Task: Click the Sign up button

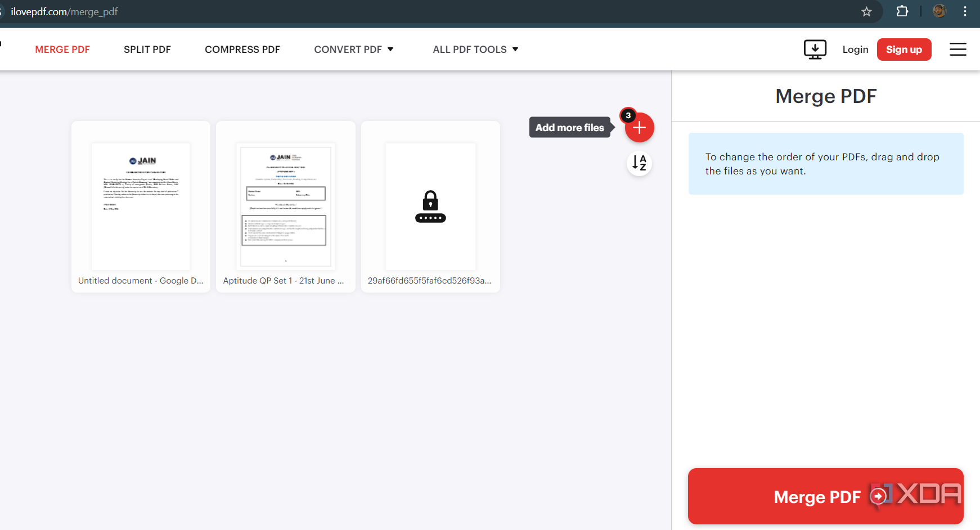Action: click(904, 50)
